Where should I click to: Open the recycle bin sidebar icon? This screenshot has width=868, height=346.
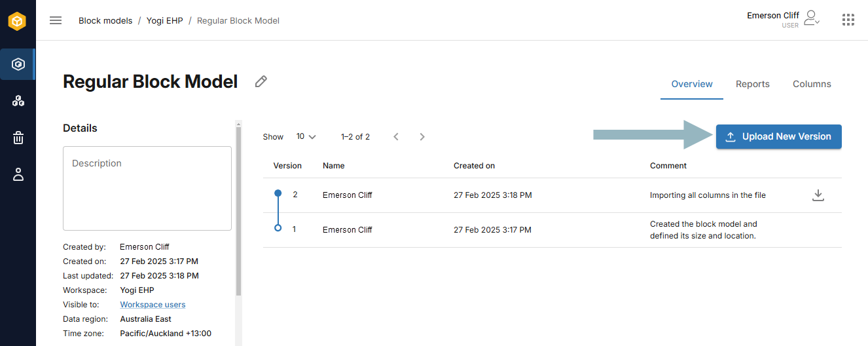[x=18, y=138]
